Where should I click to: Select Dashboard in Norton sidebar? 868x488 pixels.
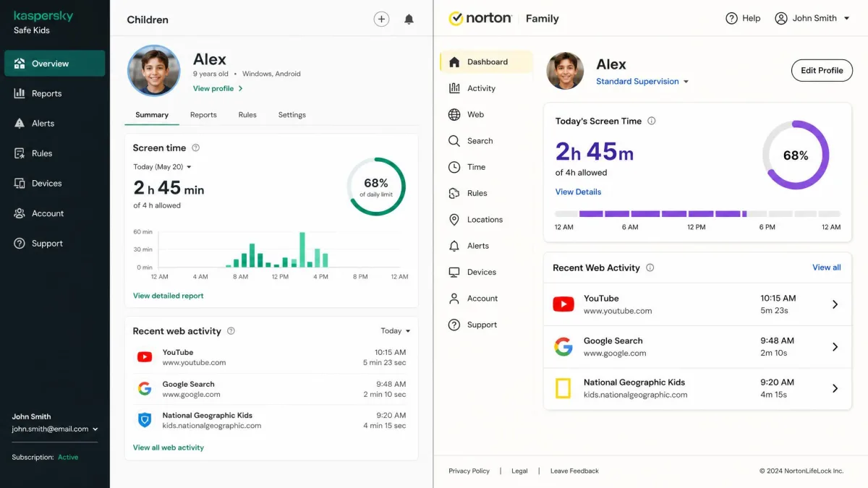pyautogui.click(x=486, y=61)
